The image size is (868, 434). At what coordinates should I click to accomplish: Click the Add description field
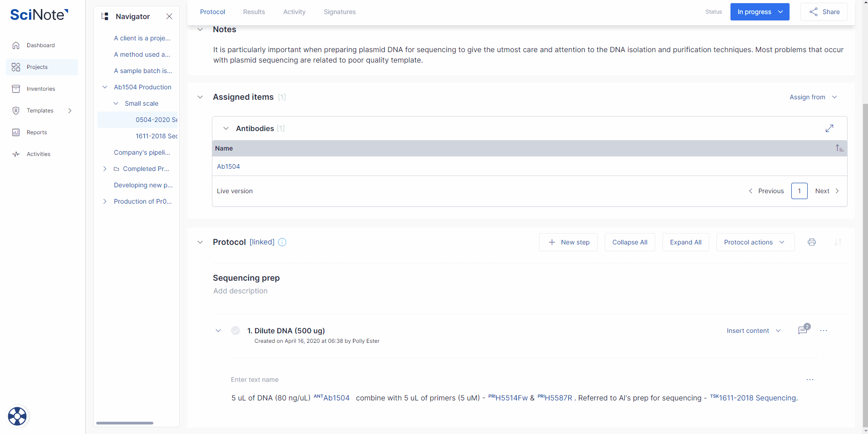point(240,291)
